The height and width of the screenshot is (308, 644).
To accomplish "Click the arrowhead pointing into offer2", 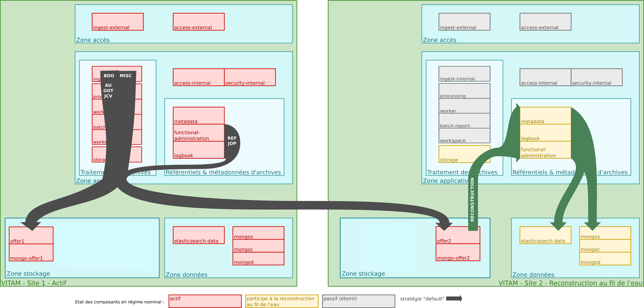I will tap(444, 226).
